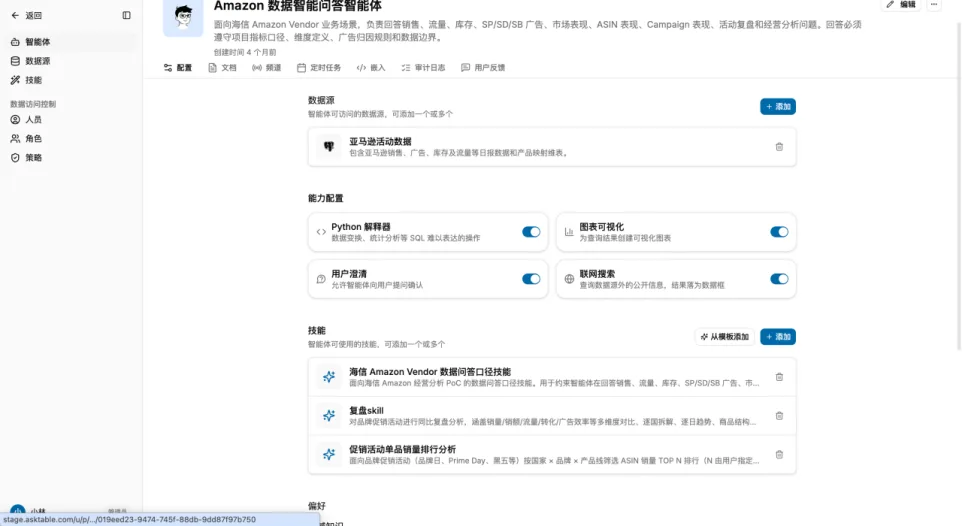Click sparkle icon of 海信 Amazon Vendor skill

[x=329, y=377]
